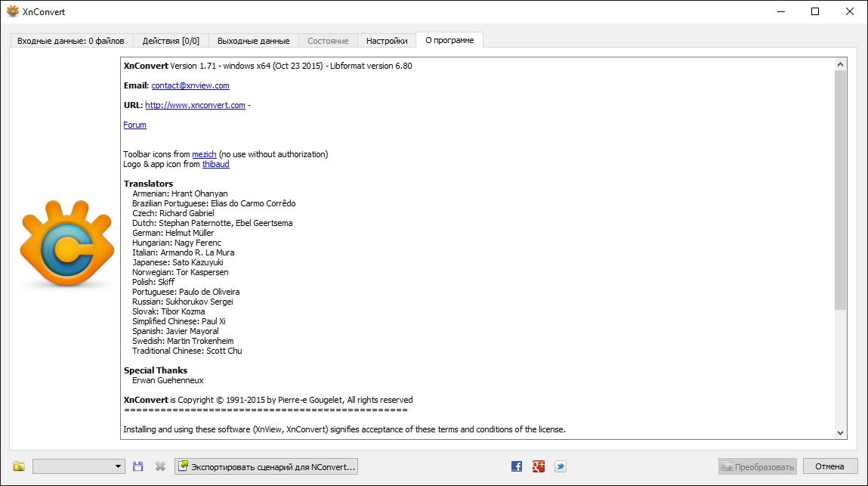Click the 'Simplified Chinese: Paul Xi' line
The image size is (868, 486).
(179, 321)
